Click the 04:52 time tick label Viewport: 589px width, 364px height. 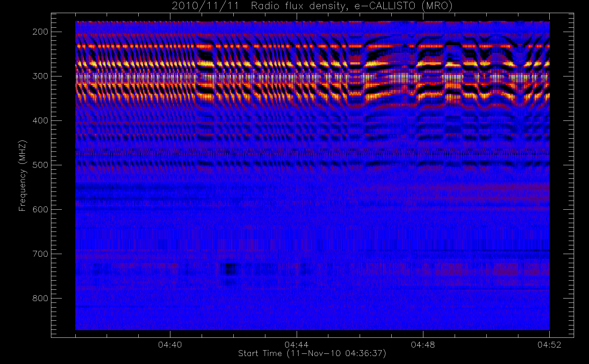[x=549, y=345]
